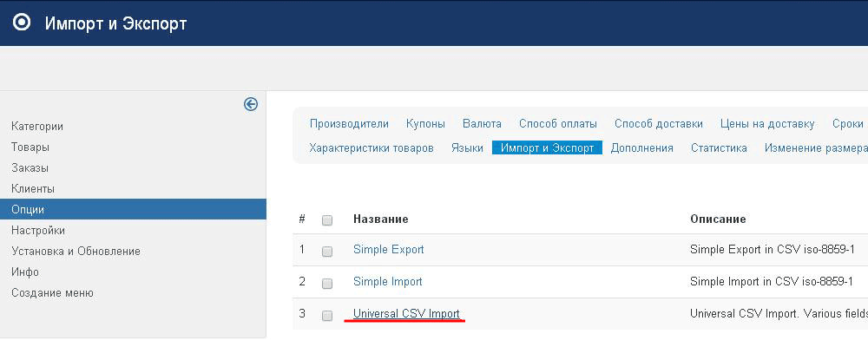
Task: Open the Валюта tab
Action: (482, 124)
